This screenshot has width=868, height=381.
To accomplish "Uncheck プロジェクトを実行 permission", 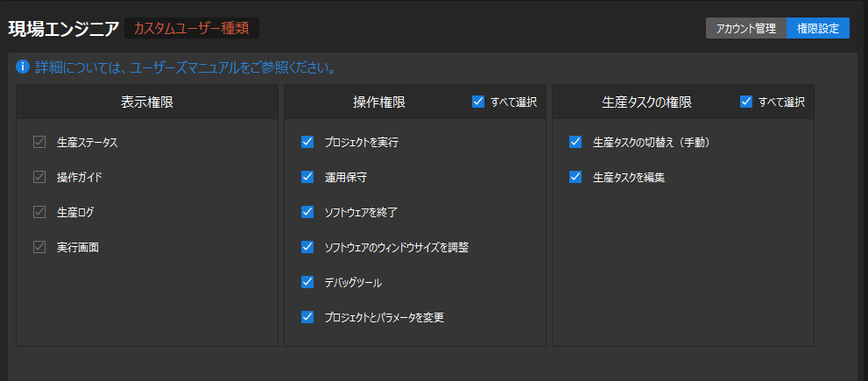I will pos(307,142).
